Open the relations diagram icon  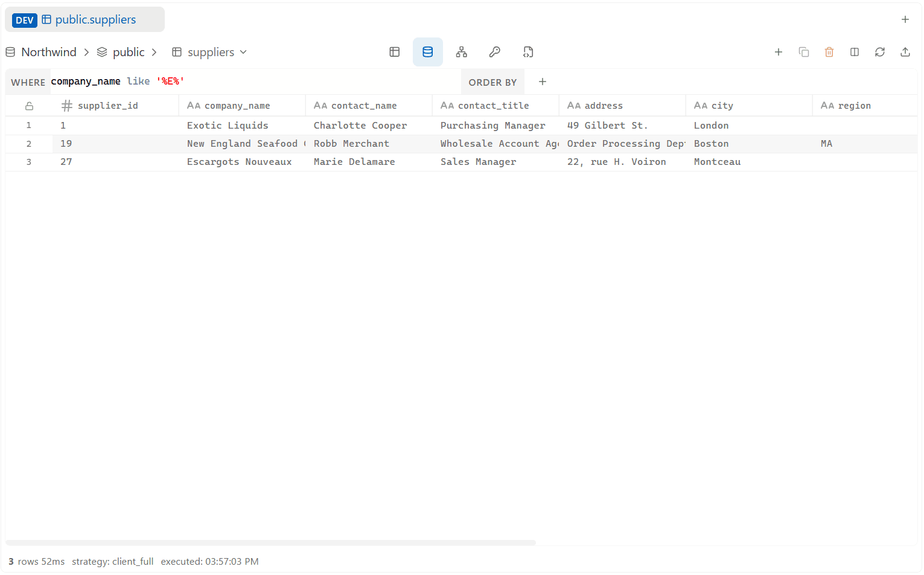click(x=462, y=52)
